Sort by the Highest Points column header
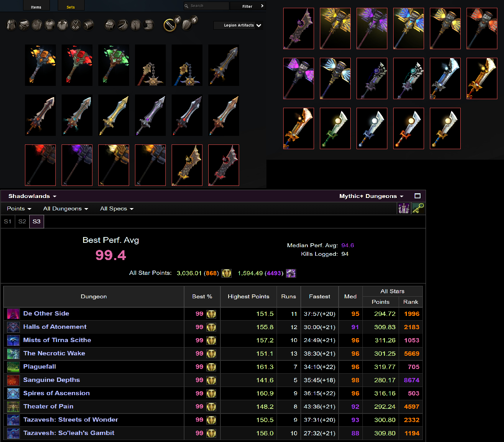Screen dimensions: 504x442 click(x=248, y=297)
